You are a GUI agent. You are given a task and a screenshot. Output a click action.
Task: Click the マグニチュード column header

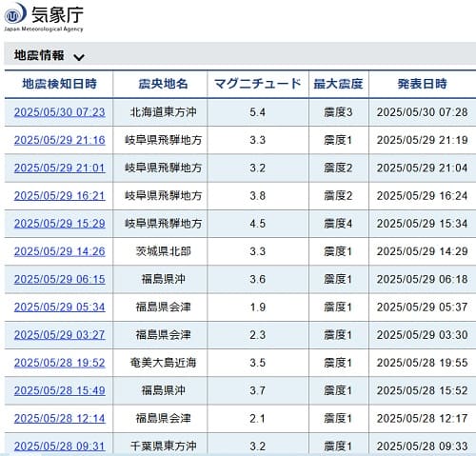coord(257,84)
